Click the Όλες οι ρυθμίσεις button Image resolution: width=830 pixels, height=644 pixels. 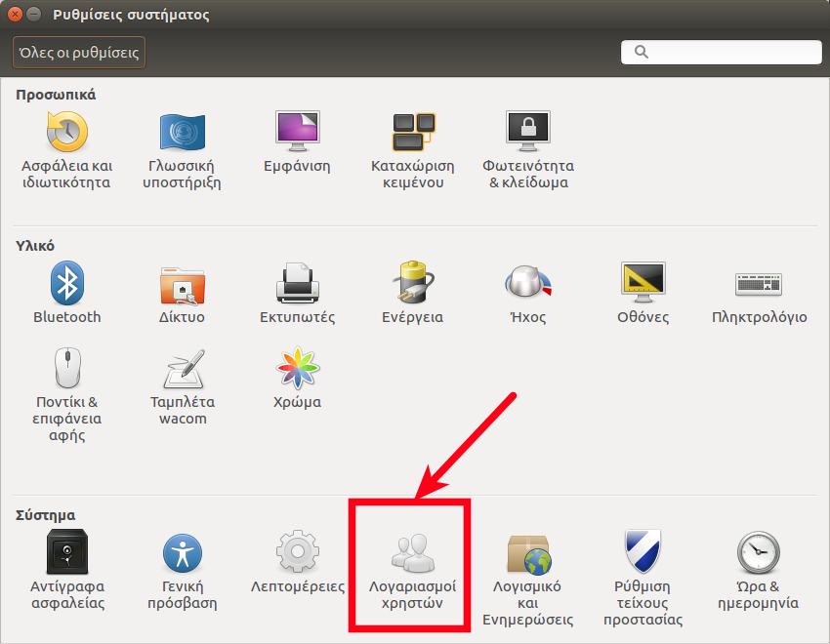(79, 53)
